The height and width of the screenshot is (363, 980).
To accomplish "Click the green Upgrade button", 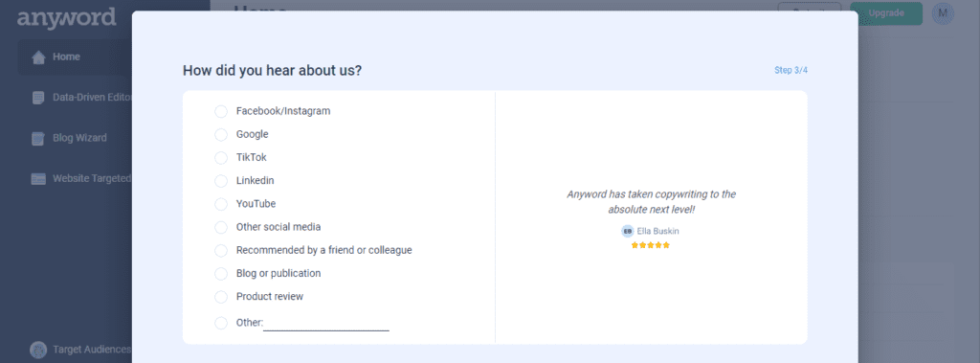I will pyautogui.click(x=886, y=13).
